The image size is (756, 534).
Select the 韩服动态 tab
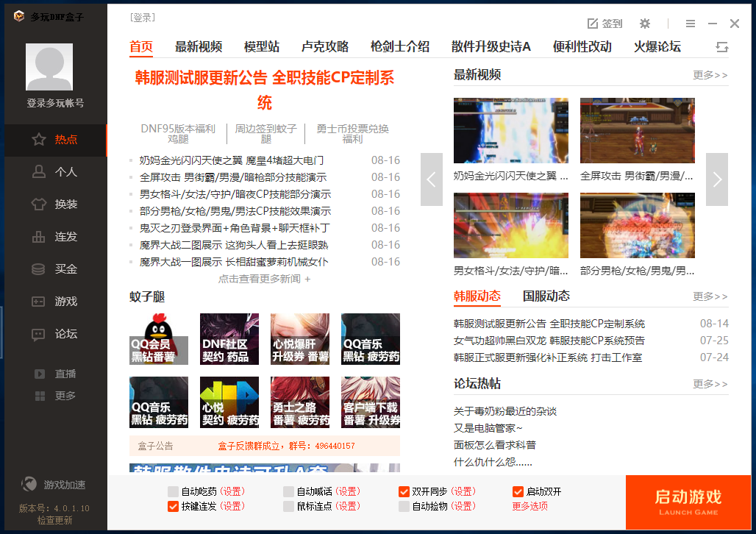coord(477,296)
